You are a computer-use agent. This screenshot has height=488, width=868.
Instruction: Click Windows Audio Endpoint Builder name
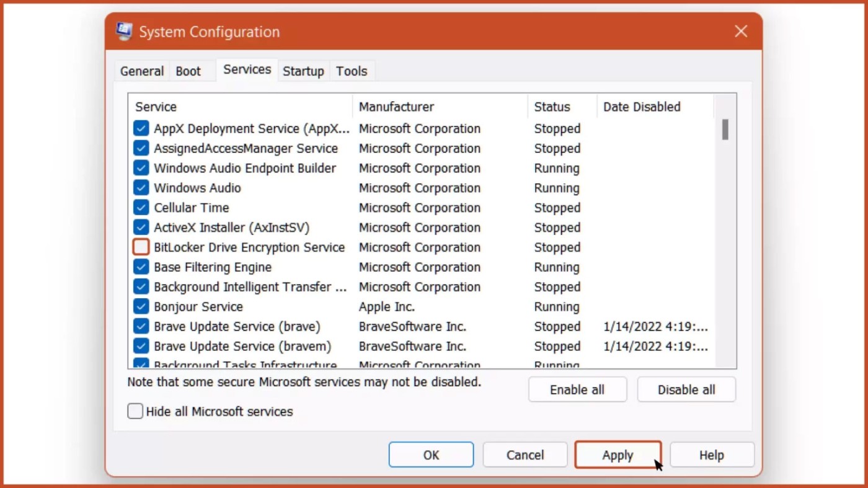click(245, 169)
